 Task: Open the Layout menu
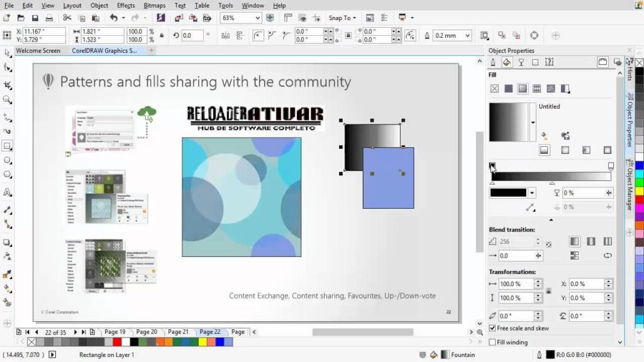(72, 5)
